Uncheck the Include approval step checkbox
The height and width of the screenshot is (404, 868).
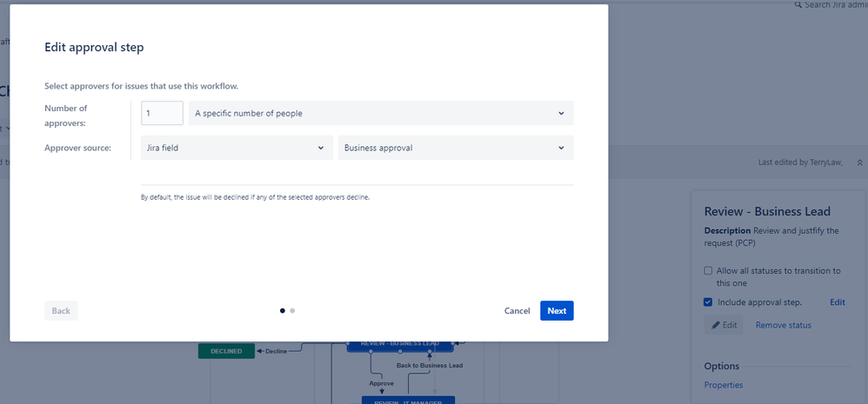click(x=708, y=301)
